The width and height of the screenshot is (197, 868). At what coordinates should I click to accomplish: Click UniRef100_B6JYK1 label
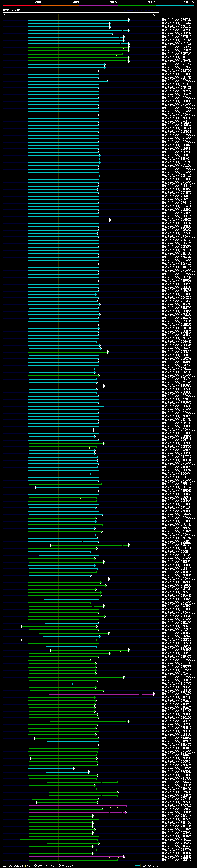click(x=177, y=768)
